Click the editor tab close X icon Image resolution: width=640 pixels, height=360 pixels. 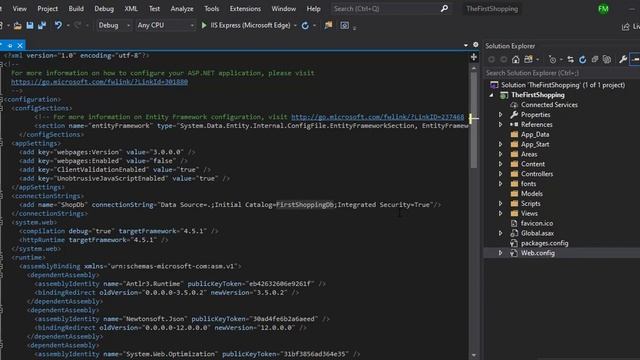click(20, 46)
